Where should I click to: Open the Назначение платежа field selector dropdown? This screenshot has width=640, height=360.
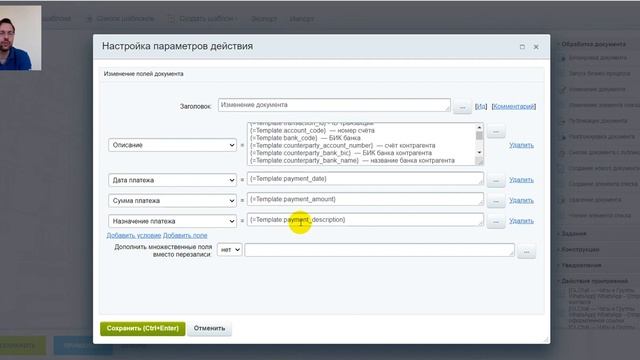172,221
